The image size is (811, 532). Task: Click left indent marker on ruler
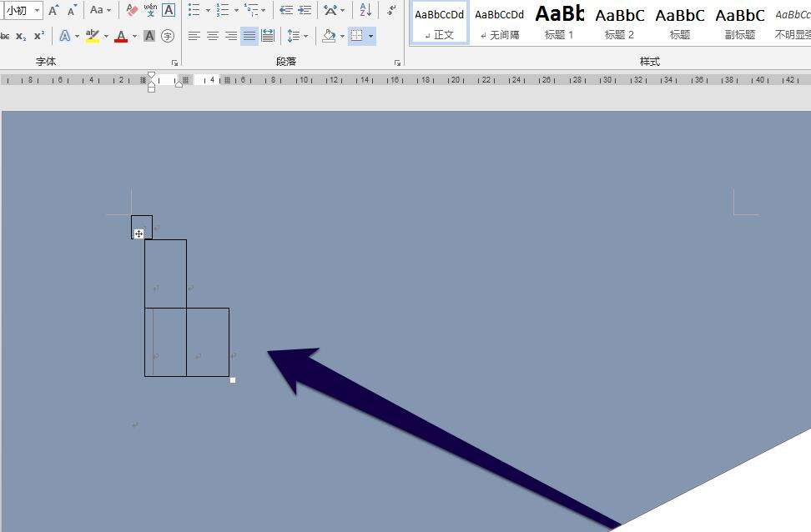tap(151, 88)
